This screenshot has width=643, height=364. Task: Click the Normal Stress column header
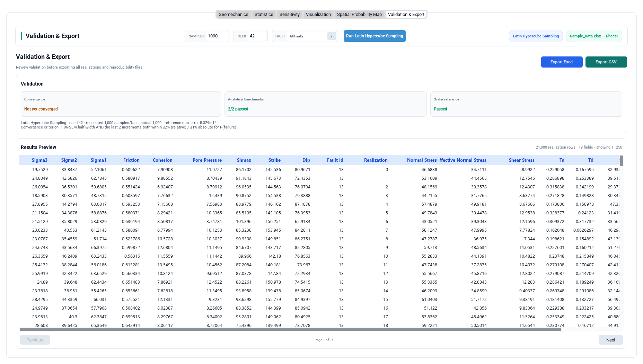click(422, 160)
